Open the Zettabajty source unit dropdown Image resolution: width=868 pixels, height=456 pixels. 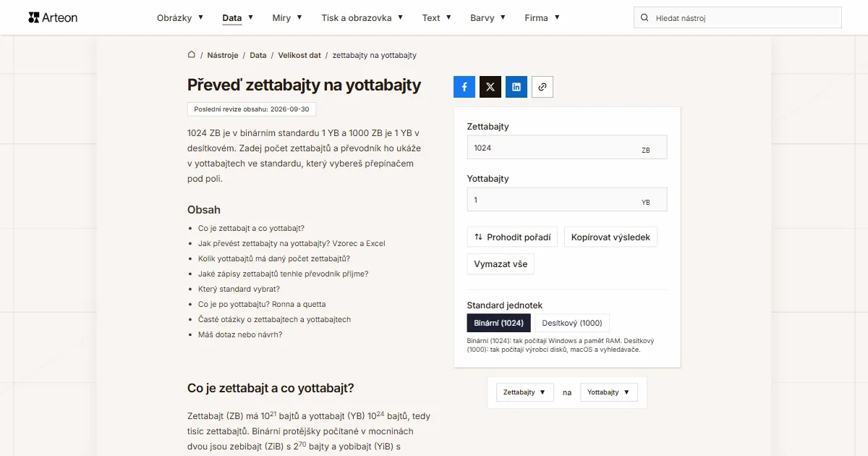click(525, 392)
